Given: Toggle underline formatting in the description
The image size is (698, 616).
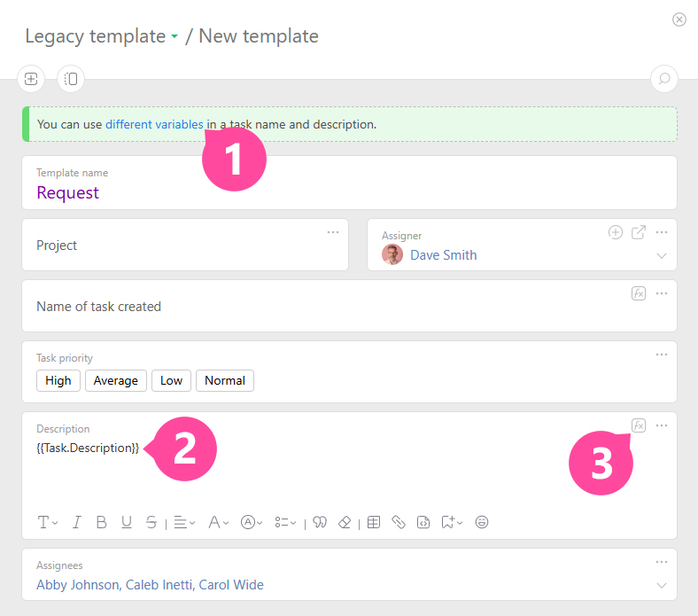Looking at the screenshot, I should pos(127,522).
